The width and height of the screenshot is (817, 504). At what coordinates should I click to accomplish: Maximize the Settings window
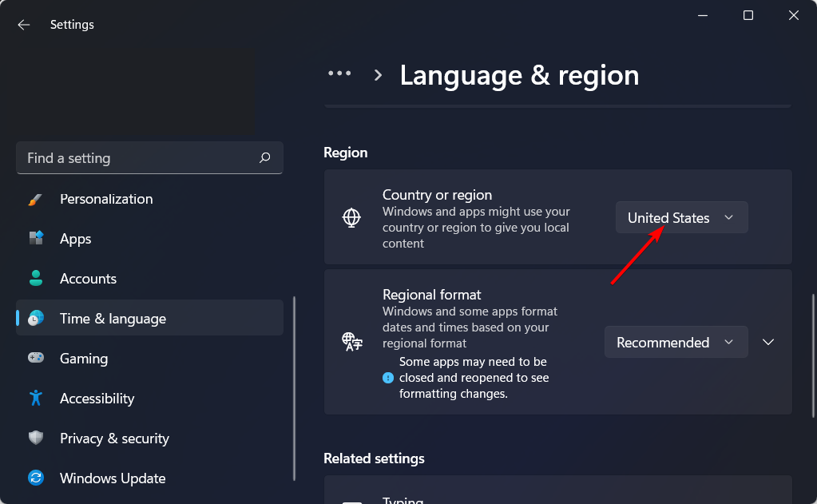point(748,16)
